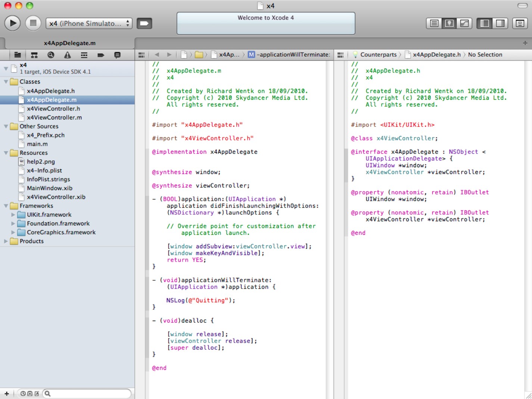Image resolution: width=532 pixels, height=399 pixels.
Task: Click the NSLog(@"Quitting") line in editor
Action: 201,300
